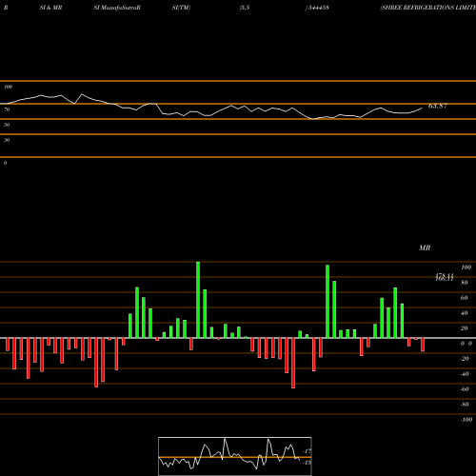This screenshot has height=476, width=476.
Task: Click the 100 label on RSI scale
Action: [x=8, y=87]
